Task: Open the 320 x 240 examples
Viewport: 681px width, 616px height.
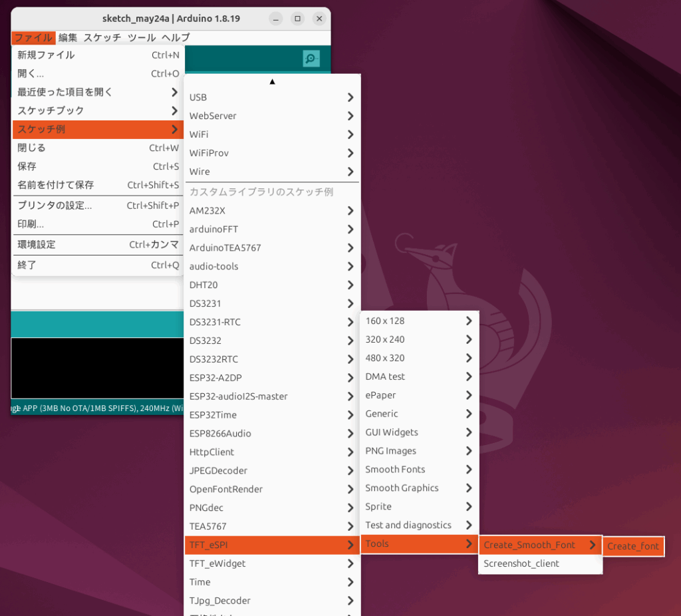Action: [420, 340]
